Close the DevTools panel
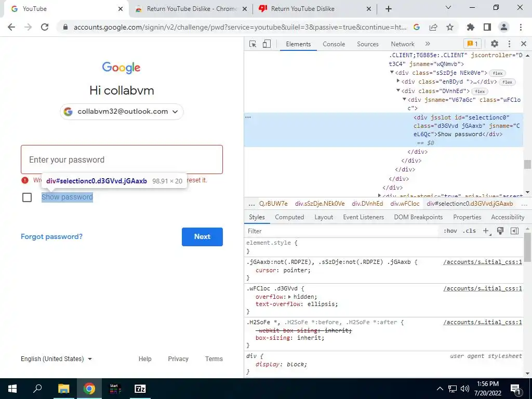Viewport: 532px width, 399px height. 523,44
